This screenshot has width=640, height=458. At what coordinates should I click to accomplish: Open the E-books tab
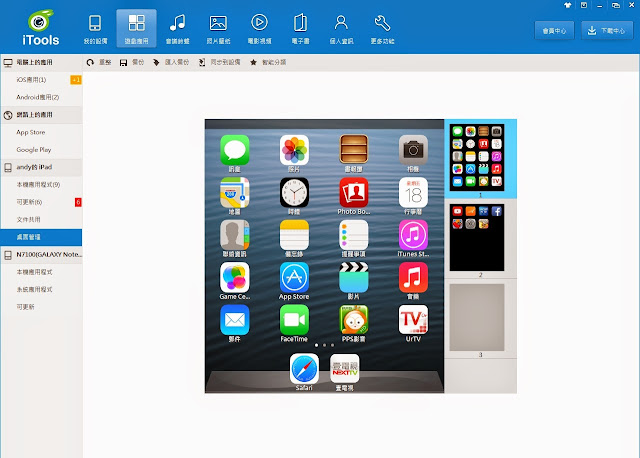(x=300, y=29)
